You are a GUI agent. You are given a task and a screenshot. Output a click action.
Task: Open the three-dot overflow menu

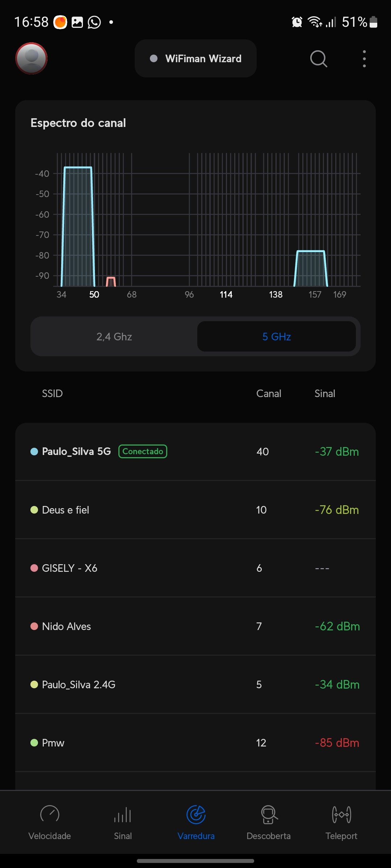pos(364,59)
